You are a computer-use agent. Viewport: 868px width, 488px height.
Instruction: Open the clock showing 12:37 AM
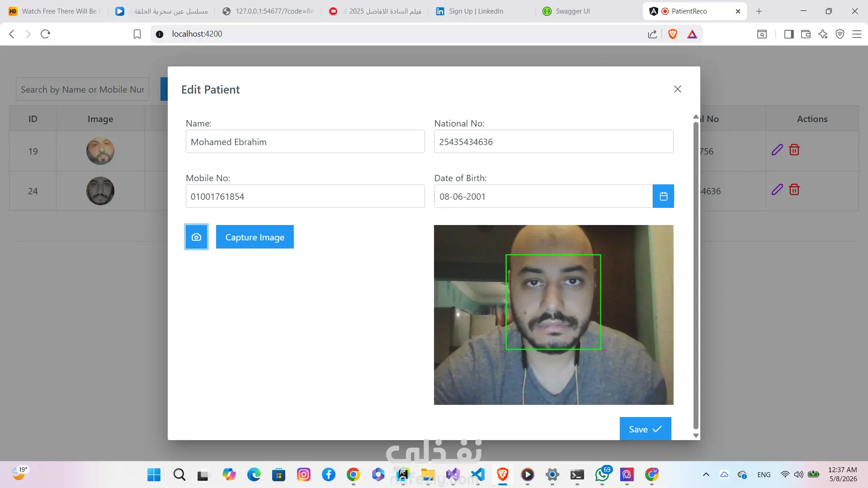click(x=843, y=474)
